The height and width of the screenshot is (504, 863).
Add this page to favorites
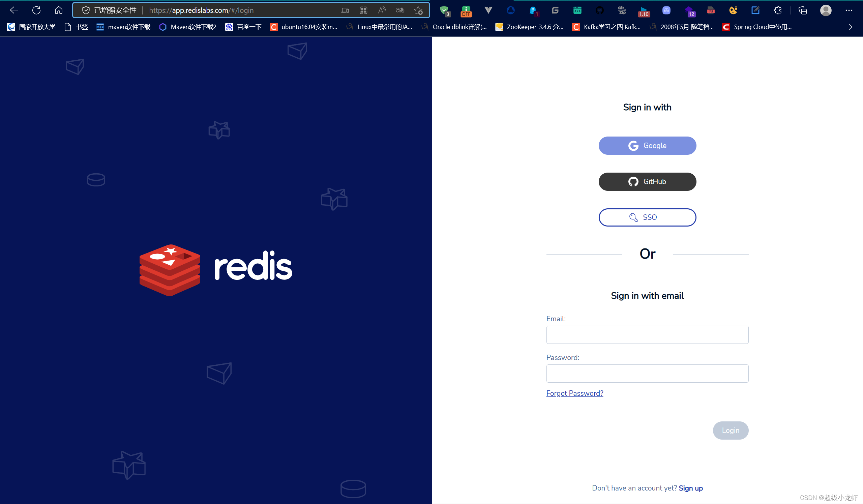click(418, 10)
